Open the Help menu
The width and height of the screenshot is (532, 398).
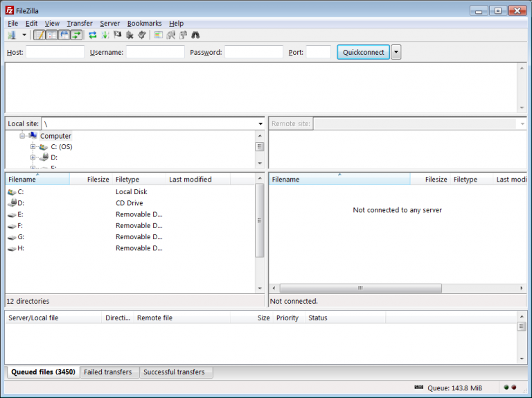coord(176,24)
